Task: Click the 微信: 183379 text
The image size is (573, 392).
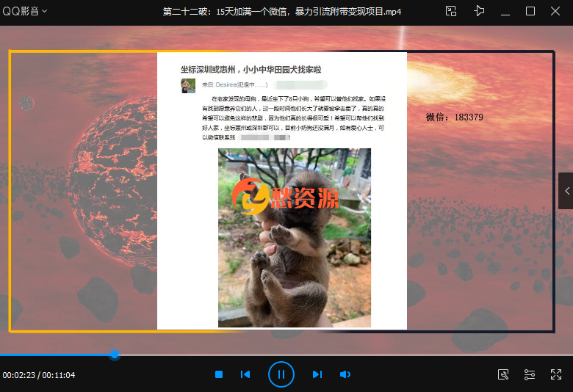Action: pos(454,117)
